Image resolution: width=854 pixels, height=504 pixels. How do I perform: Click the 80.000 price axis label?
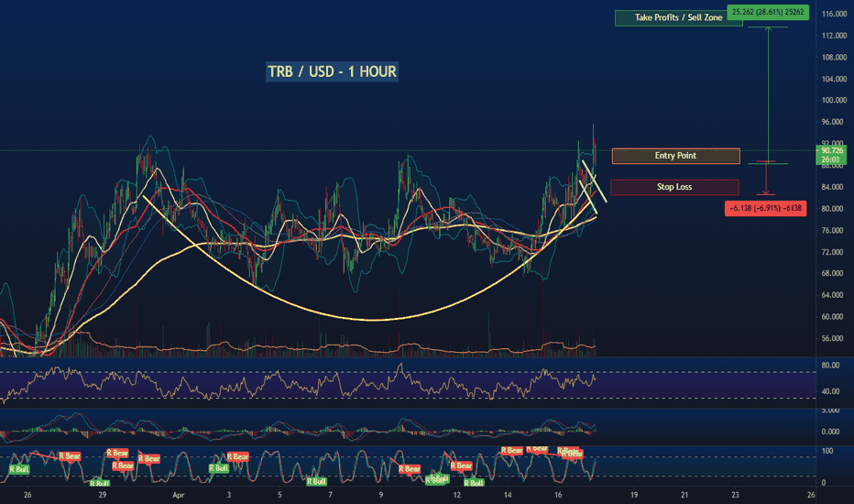tap(834, 209)
